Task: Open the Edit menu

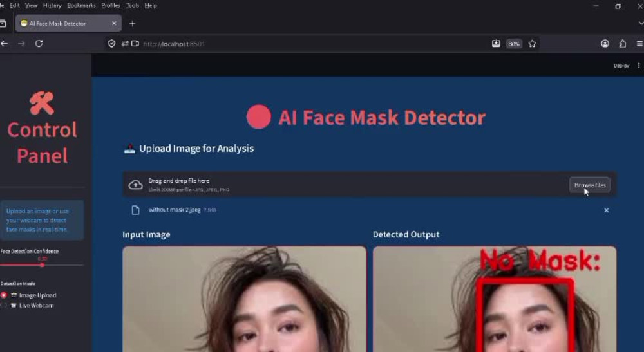Action: pos(14,5)
